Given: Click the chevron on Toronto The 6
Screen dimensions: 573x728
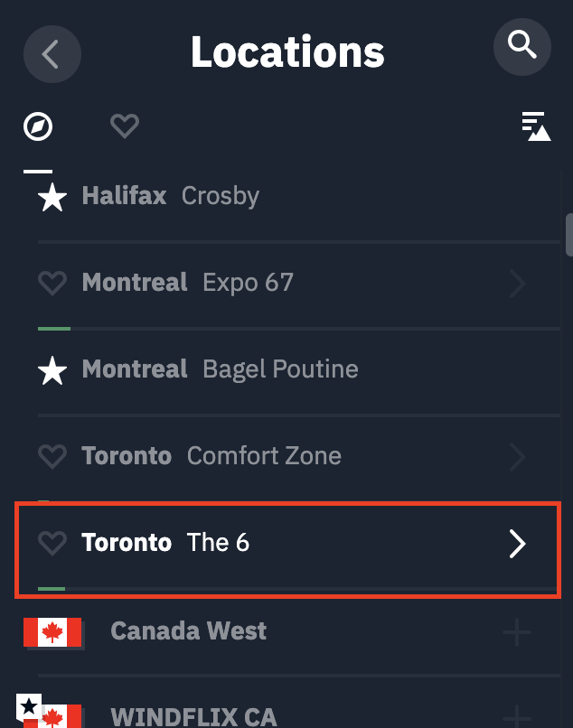Looking at the screenshot, I should (x=517, y=544).
